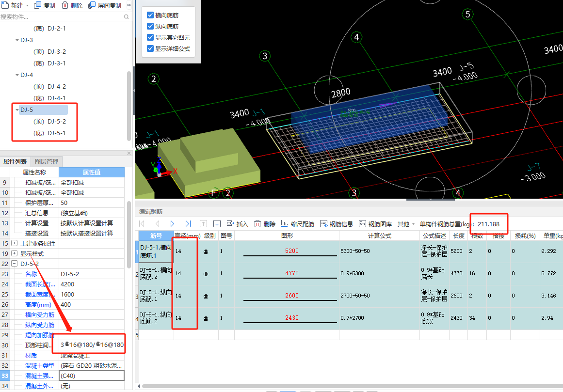Close the property panel with the X
563x392 pixels.
click(x=129, y=153)
